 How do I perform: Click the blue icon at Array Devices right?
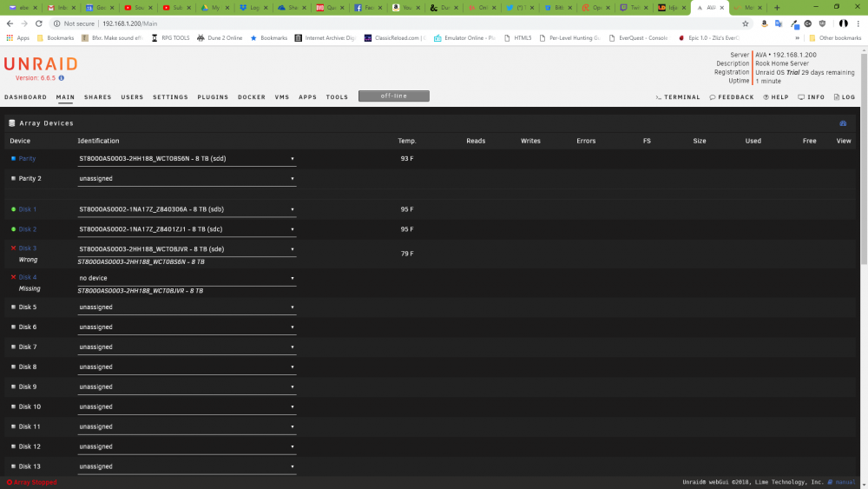(843, 123)
